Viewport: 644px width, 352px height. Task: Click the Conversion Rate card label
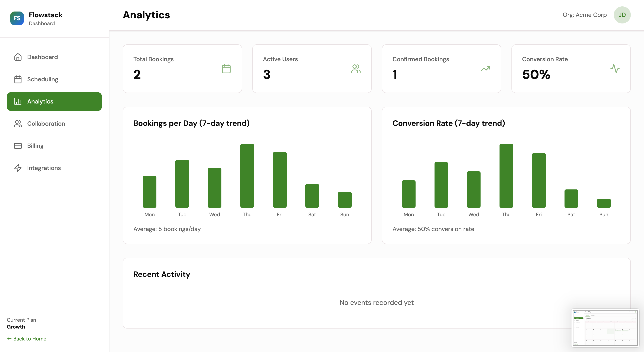pyautogui.click(x=545, y=59)
